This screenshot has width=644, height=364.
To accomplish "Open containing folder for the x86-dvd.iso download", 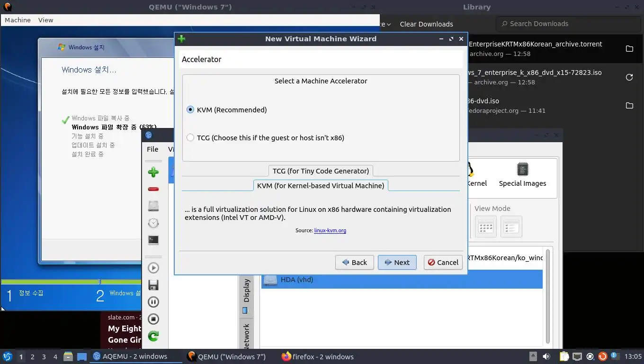I will 629,106.
